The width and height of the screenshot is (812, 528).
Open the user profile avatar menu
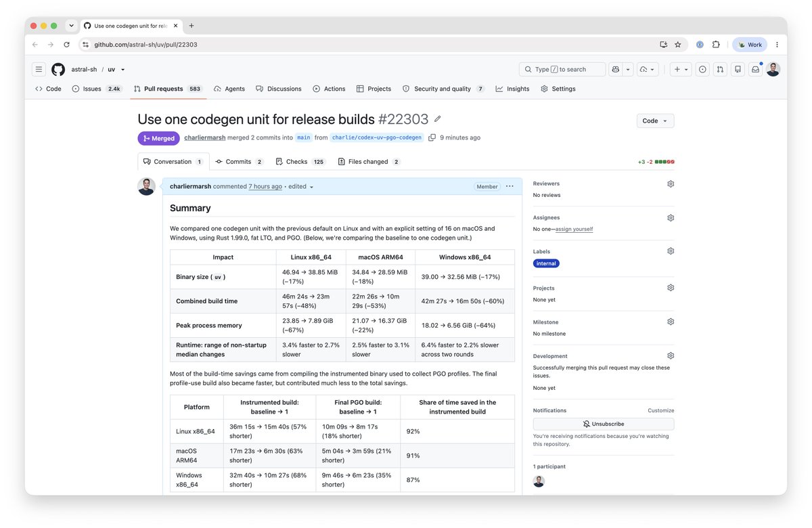(x=773, y=69)
